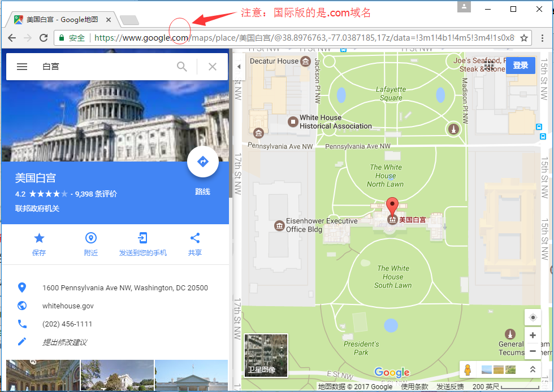Click the 安全 secure lock indicator

tap(72, 38)
